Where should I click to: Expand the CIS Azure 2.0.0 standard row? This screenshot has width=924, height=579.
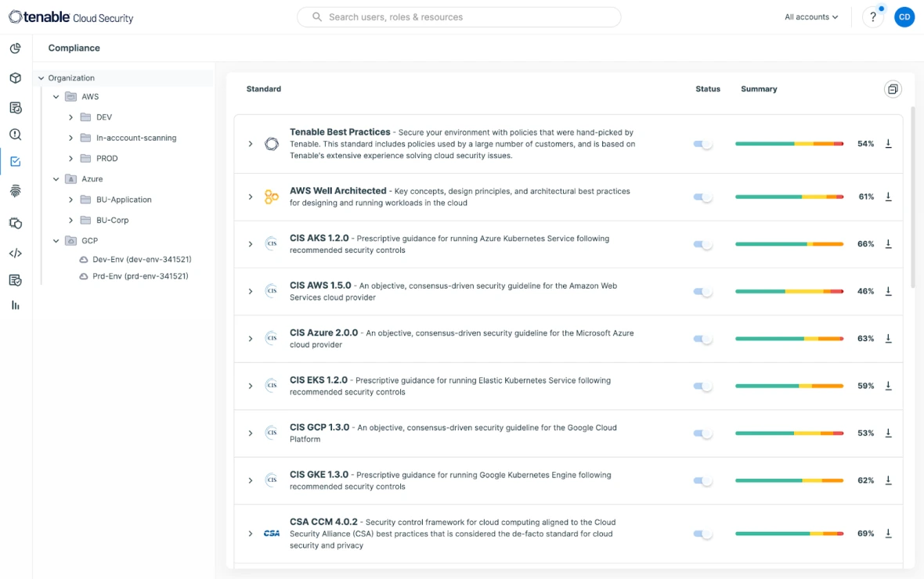click(251, 337)
